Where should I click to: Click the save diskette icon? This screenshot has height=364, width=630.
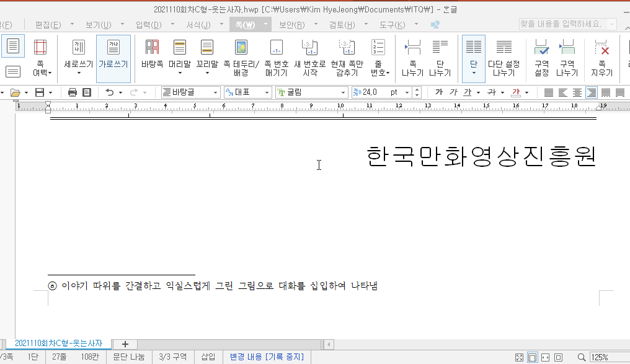click(x=40, y=93)
